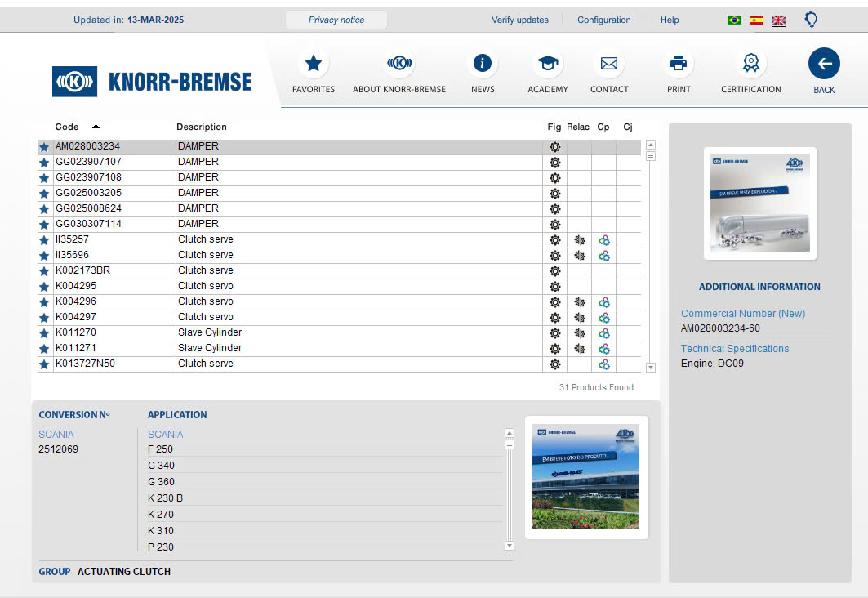Open components icon for K004296
The height and width of the screenshot is (598, 868).
tap(604, 301)
